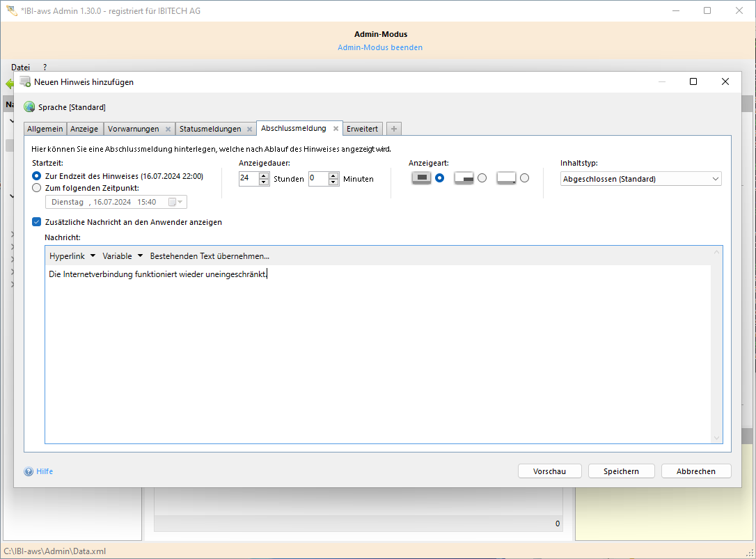
Task: Uncheck 'Zusätzliche Nachricht an den Anwender anzeigen'
Action: (37, 222)
